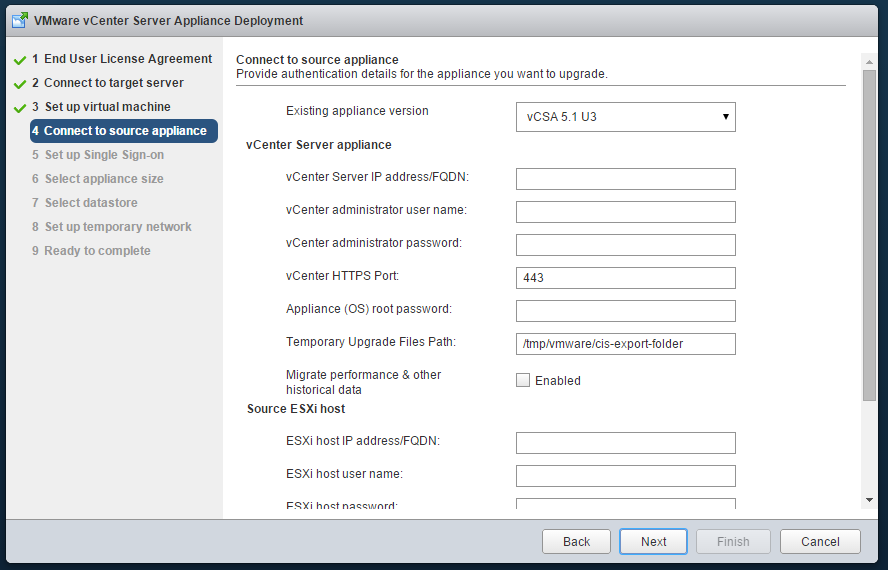Click the 'vCenter Server appliance' section label

[318, 144]
